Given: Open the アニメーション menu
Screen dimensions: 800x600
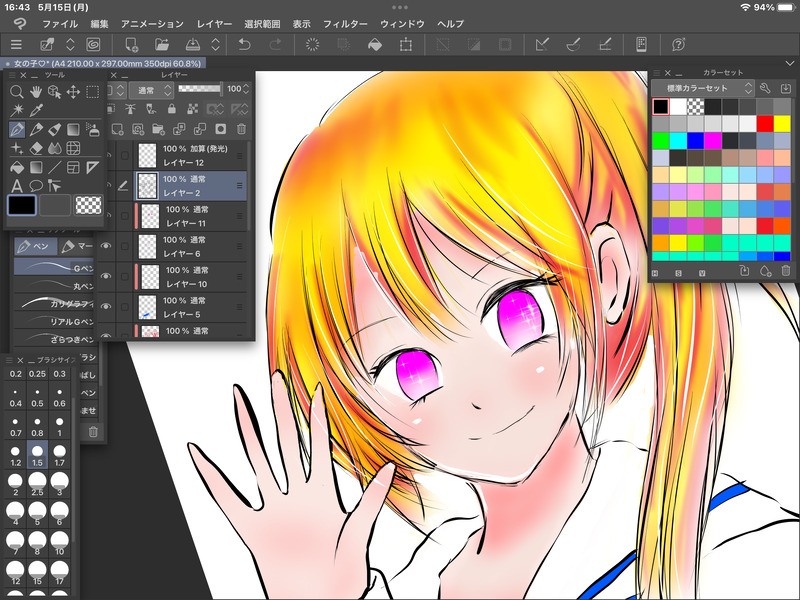Looking at the screenshot, I should (152, 24).
